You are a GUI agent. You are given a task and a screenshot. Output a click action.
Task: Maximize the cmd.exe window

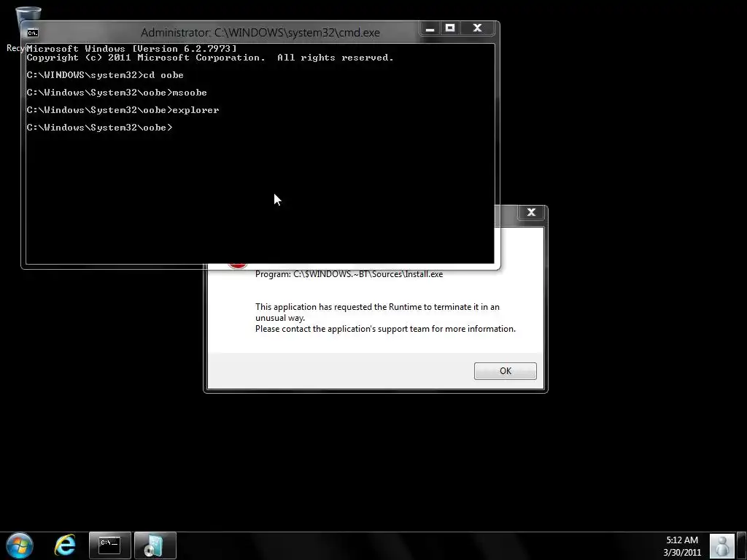click(x=450, y=28)
